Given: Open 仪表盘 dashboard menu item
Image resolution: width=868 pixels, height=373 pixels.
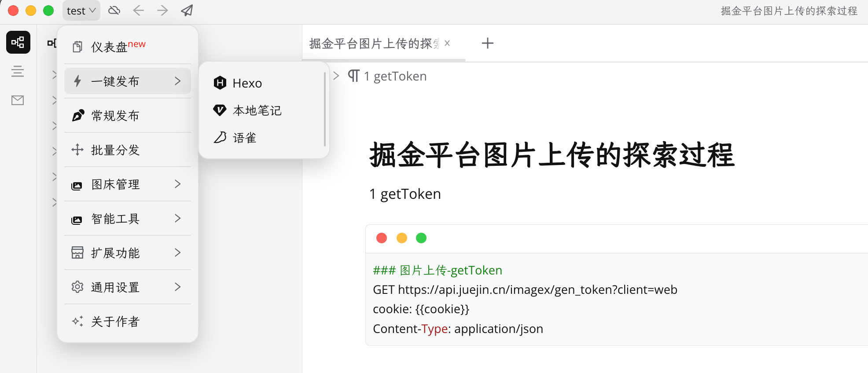Looking at the screenshot, I should (128, 47).
